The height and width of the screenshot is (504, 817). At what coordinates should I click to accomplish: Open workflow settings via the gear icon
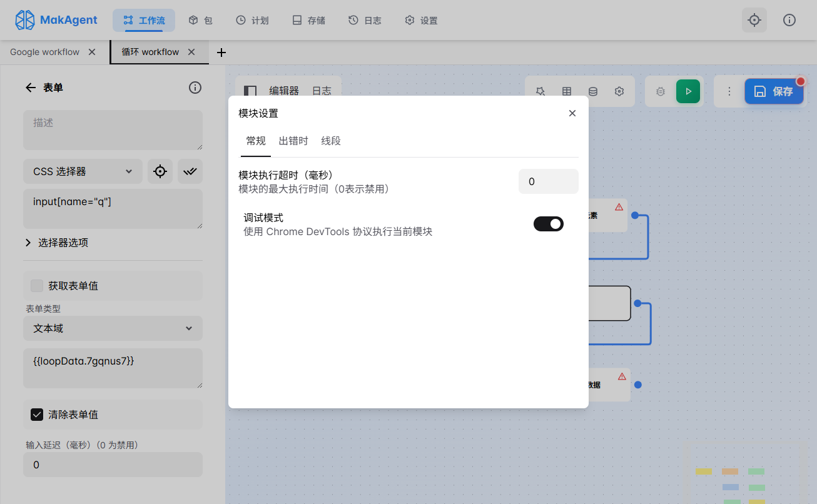pyautogui.click(x=619, y=91)
